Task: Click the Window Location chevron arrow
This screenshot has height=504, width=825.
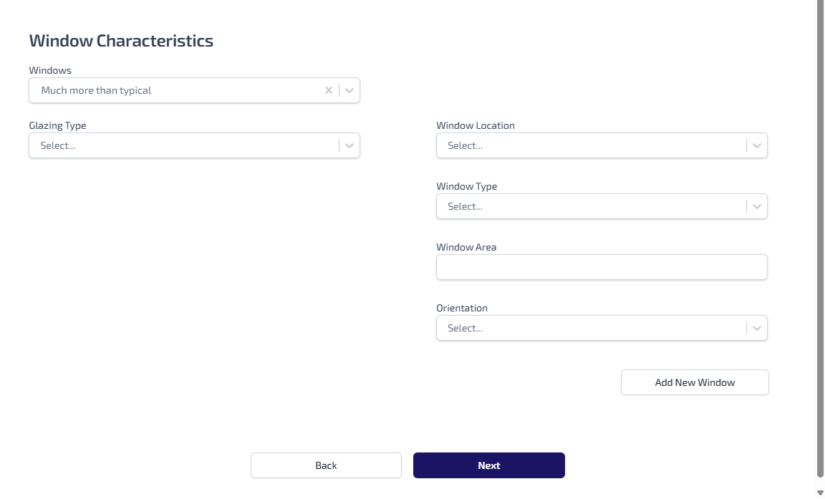Action: (x=756, y=145)
